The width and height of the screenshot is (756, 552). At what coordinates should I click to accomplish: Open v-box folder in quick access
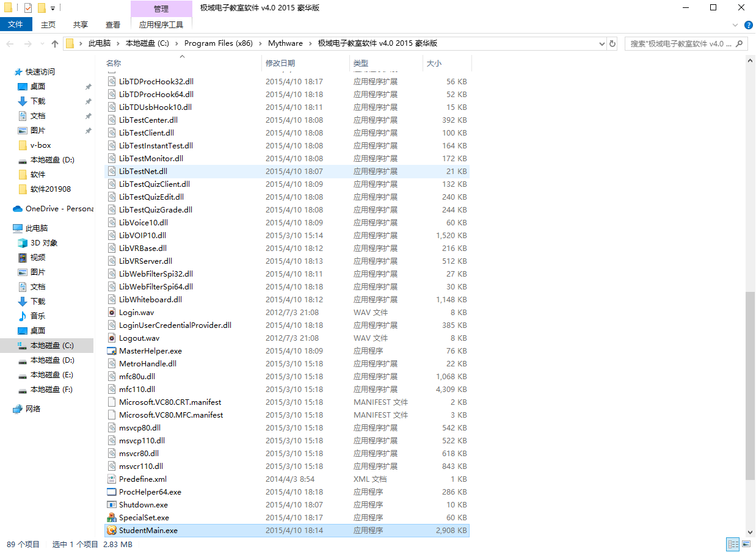(x=40, y=145)
